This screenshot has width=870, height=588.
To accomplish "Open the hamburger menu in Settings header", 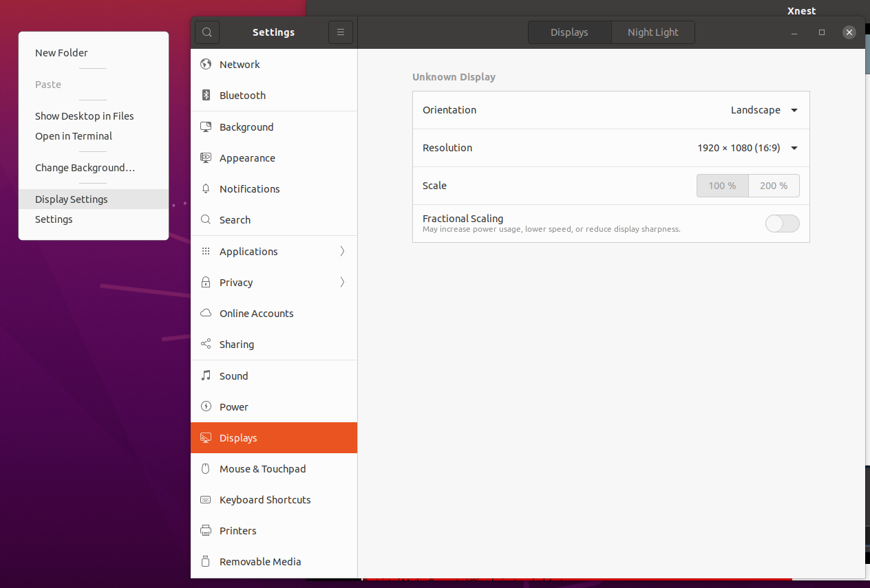I will [341, 32].
